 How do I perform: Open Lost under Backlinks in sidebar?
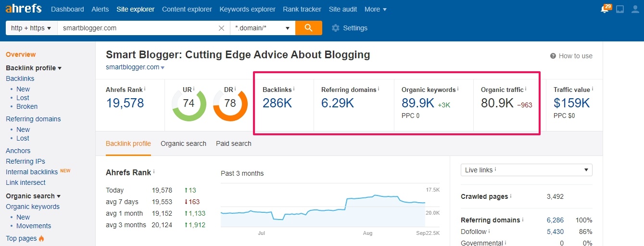tap(23, 98)
